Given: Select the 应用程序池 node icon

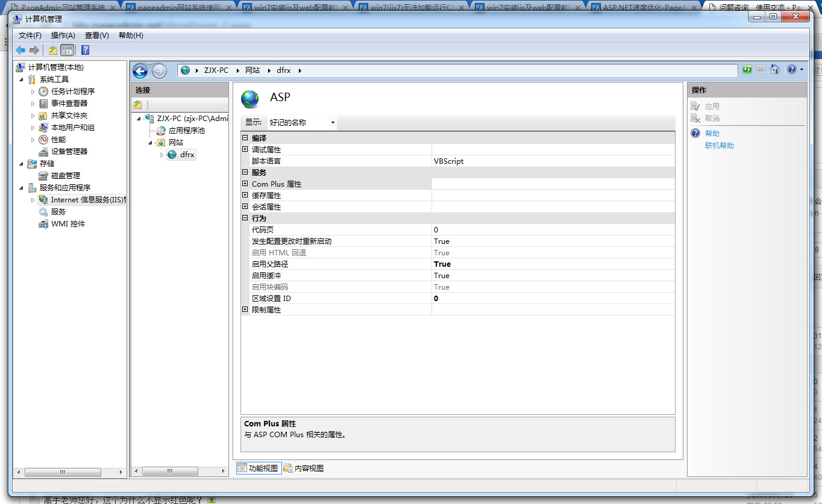Looking at the screenshot, I should (x=161, y=131).
